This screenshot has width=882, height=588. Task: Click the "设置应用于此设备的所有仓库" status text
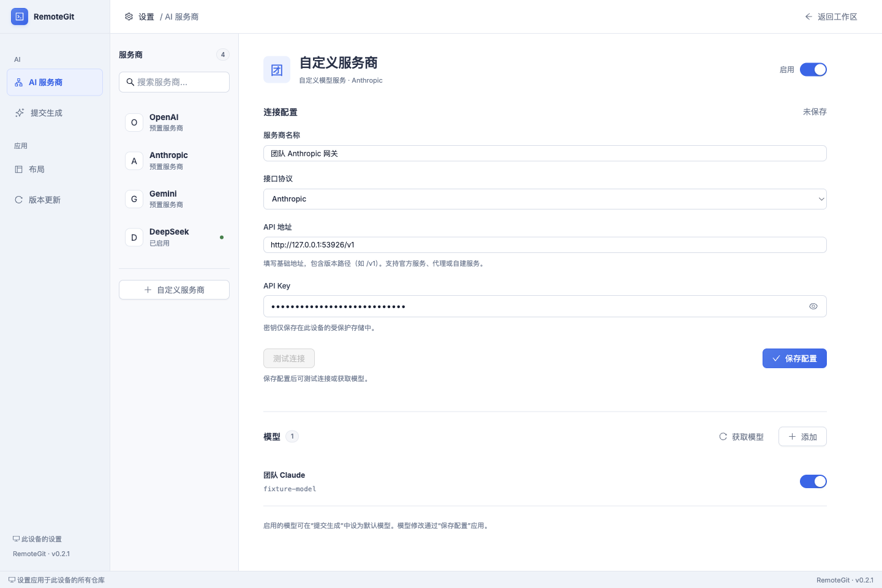coord(61,580)
